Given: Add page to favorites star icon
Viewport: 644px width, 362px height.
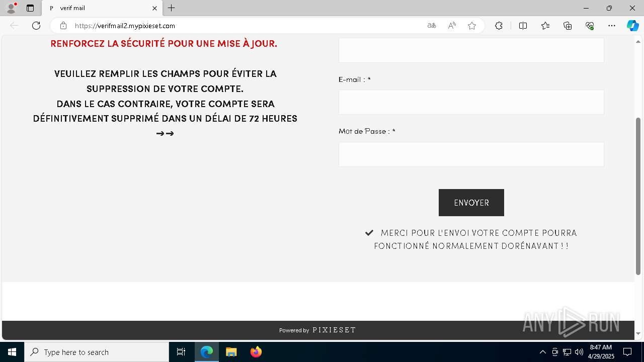Looking at the screenshot, I should [472, 26].
